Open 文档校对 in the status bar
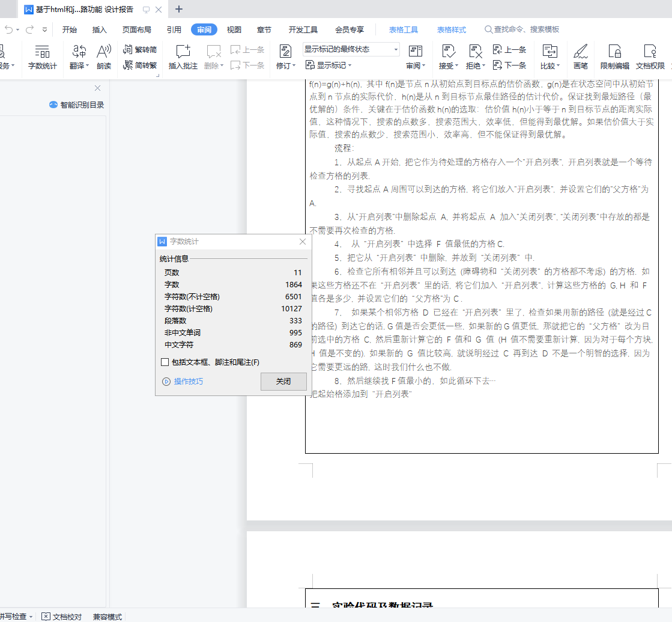The width and height of the screenshot is (672, 622). [62, 617]
